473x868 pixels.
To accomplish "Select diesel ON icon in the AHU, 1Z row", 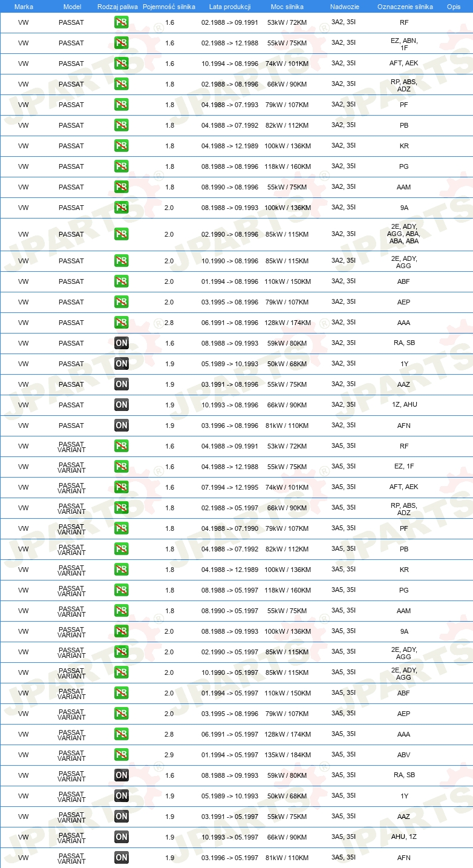I will (122, 837).
